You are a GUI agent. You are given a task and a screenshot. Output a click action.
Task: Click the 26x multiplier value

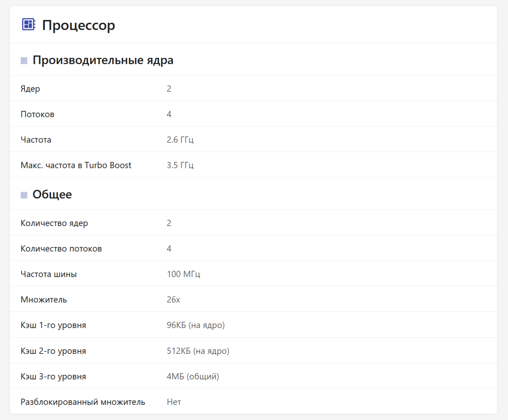click(173, 300)
